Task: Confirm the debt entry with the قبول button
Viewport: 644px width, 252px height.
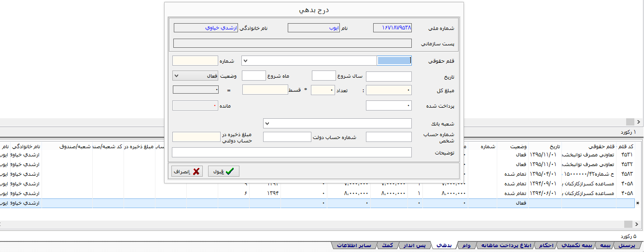Action: pyautogui.click(x=224, y=171)
